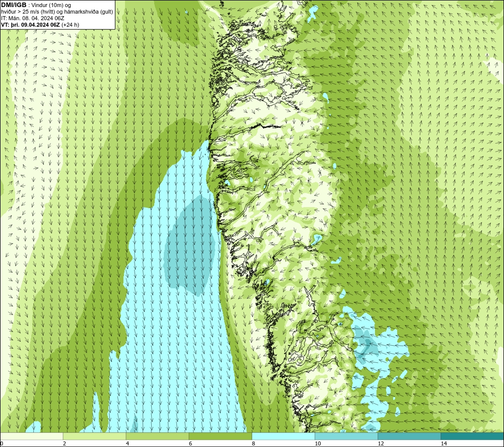This screenshot has width=504, height=447.
Task: Click the scale label "14"
Action: pos(444,443)
